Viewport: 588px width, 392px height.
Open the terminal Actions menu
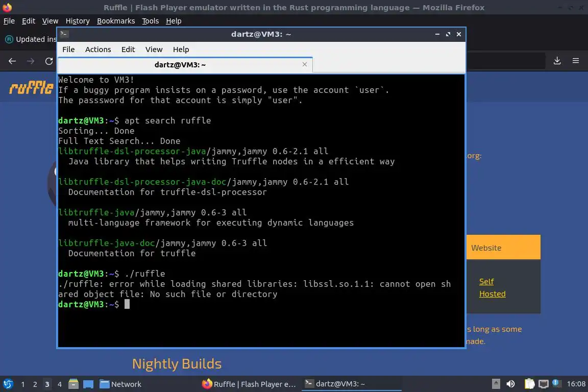point(98,50)
